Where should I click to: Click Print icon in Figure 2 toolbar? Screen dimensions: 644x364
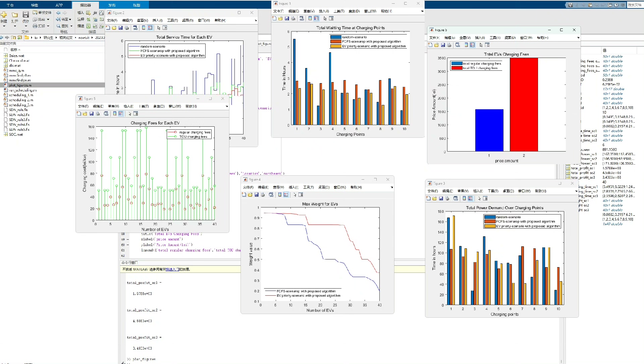coord(127,28)
